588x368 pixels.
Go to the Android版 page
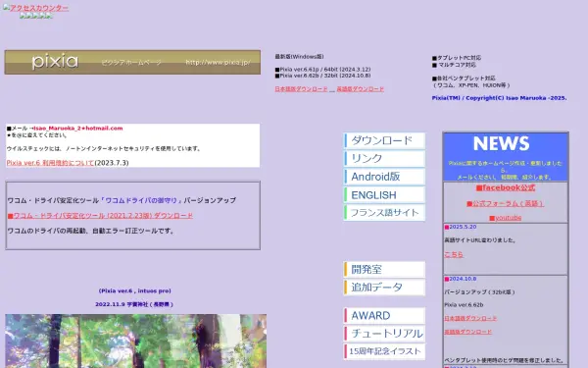pyautogui.click(x=384, y=177)
